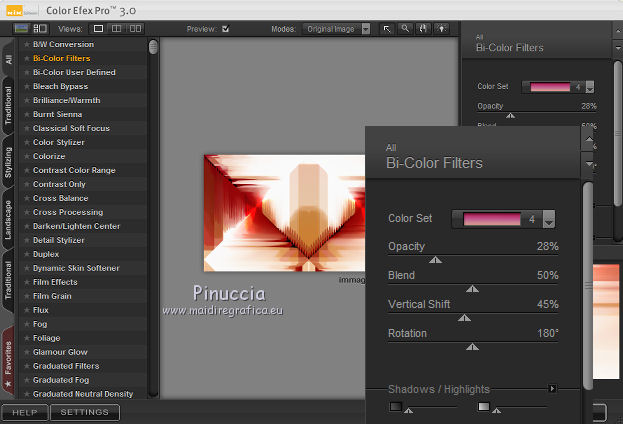This screenshot has height=424, width=623.
Task: Select the Film Effects filter
Action: point(55,282)
